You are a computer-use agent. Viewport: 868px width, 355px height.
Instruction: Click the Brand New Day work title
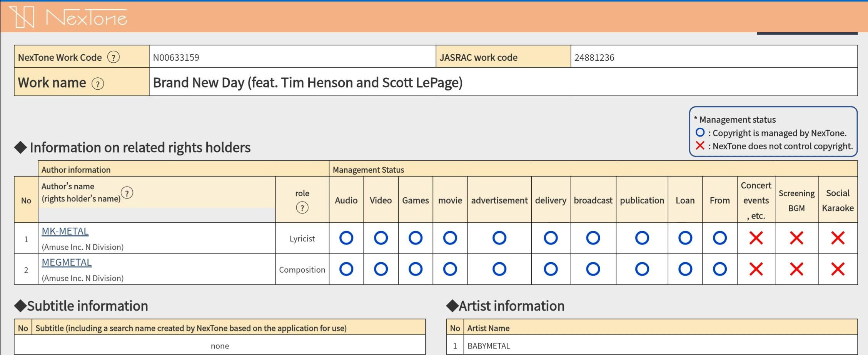pos(307,83)
